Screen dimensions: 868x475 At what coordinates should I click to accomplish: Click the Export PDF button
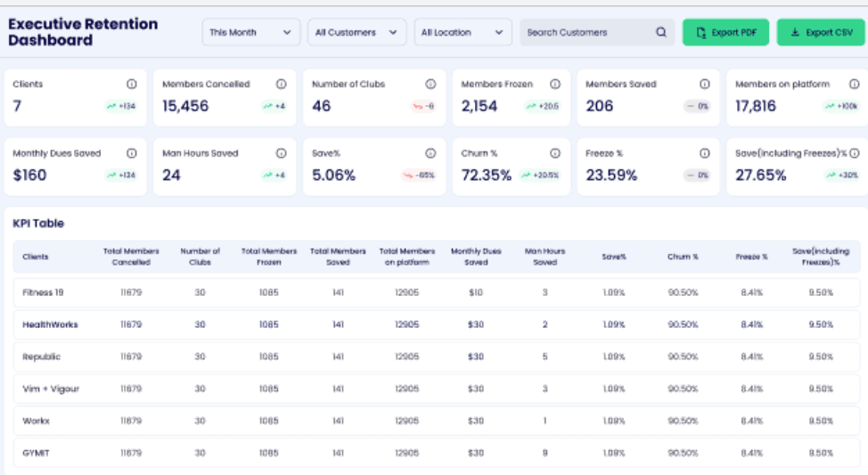coord(725,33)
